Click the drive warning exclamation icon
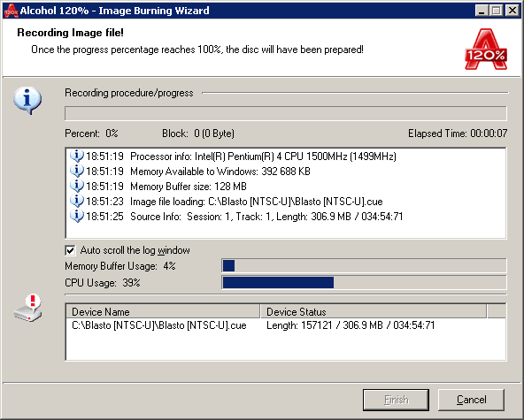The height and width of the screenshot is (420, 524). coord(28,309)
